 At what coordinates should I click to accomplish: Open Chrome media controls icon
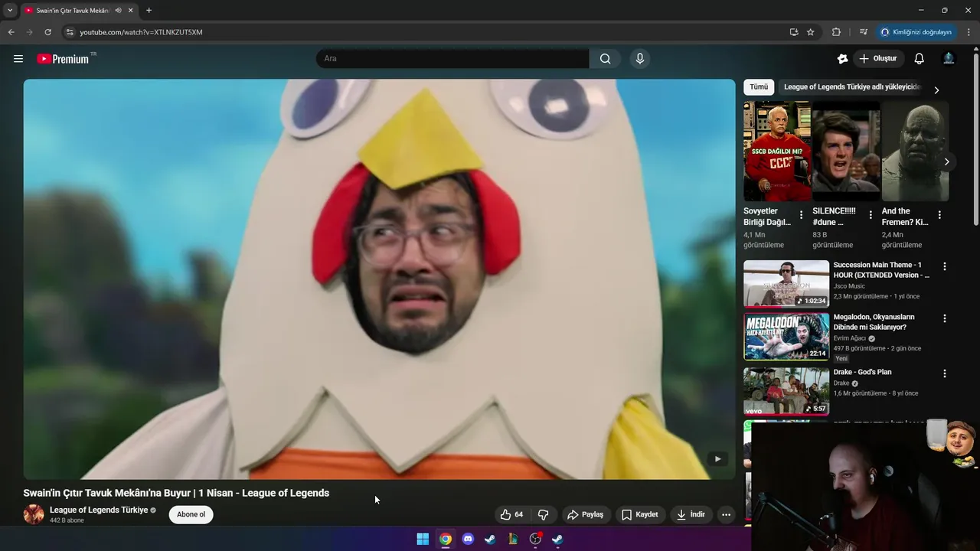pyautogui.click(x=864, y=32)
